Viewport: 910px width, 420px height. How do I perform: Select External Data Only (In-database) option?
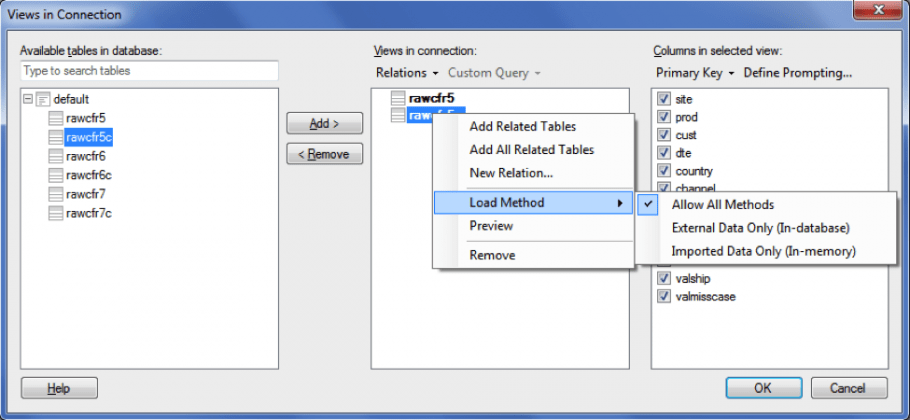pos(760,228)
